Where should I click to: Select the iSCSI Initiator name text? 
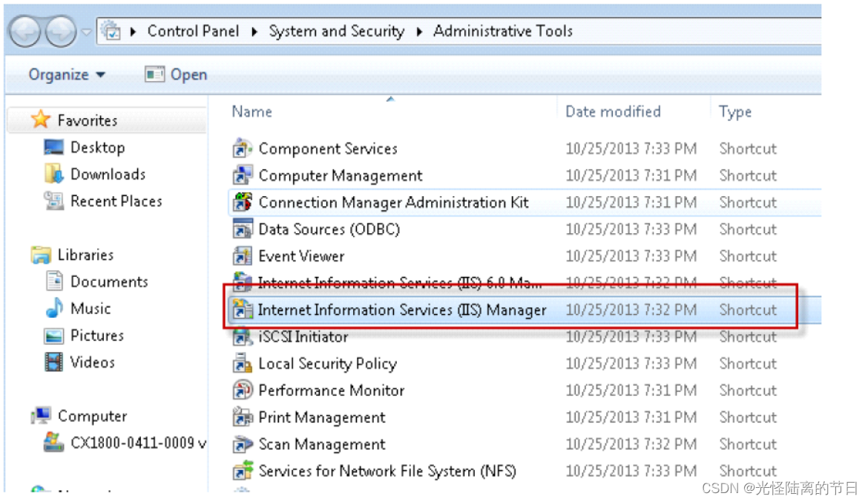(303, 336)
